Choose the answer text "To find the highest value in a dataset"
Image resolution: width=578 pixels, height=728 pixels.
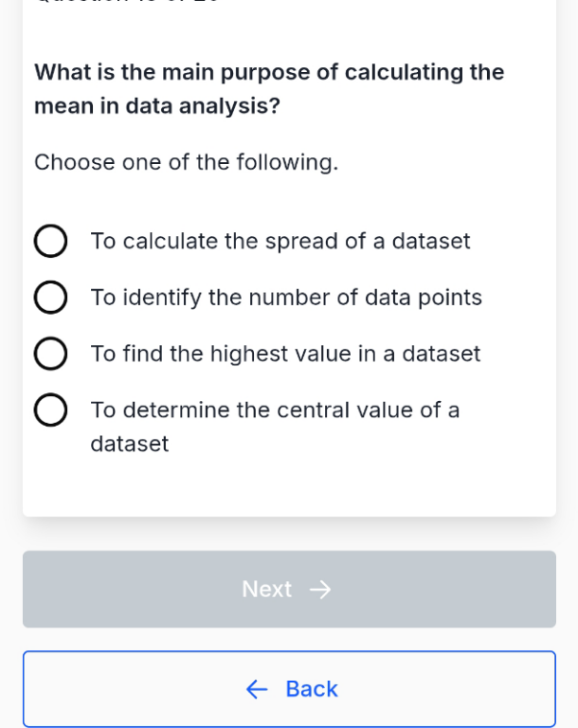pyautogui.click(x=285, y=354)
